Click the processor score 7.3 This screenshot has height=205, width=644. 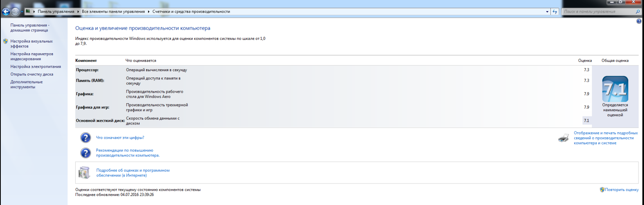pyautogui.click(x=586, y=70)
